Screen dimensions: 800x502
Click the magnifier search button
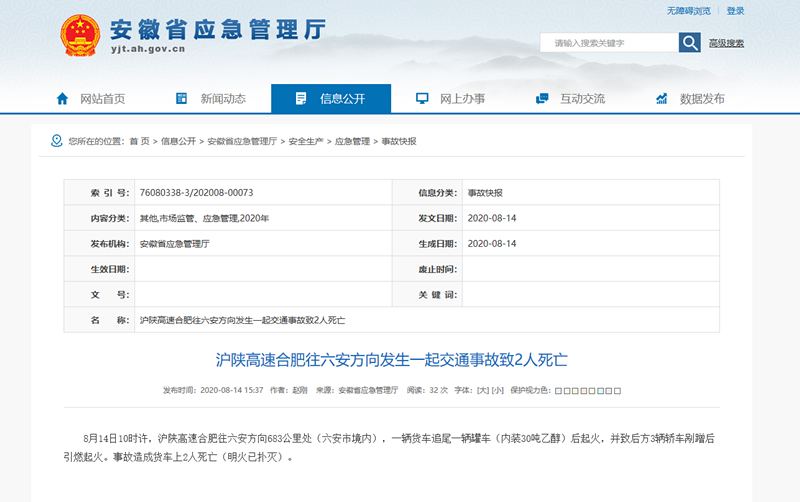point(689,42)
